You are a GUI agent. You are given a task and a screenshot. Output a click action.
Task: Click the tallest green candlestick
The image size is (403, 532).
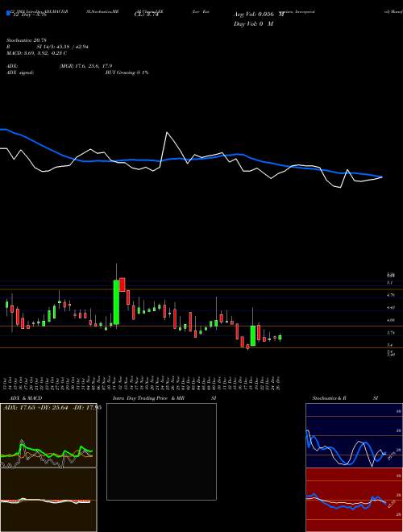click(116, 302)
